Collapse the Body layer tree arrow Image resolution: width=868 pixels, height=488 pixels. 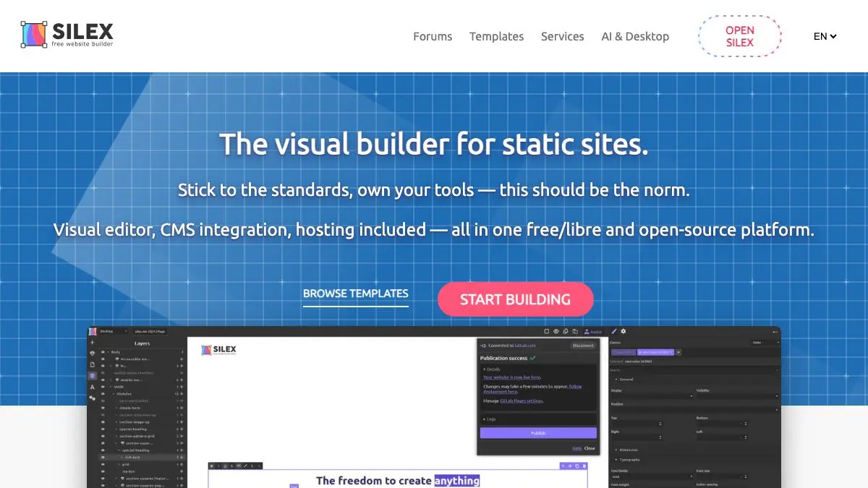108,352
